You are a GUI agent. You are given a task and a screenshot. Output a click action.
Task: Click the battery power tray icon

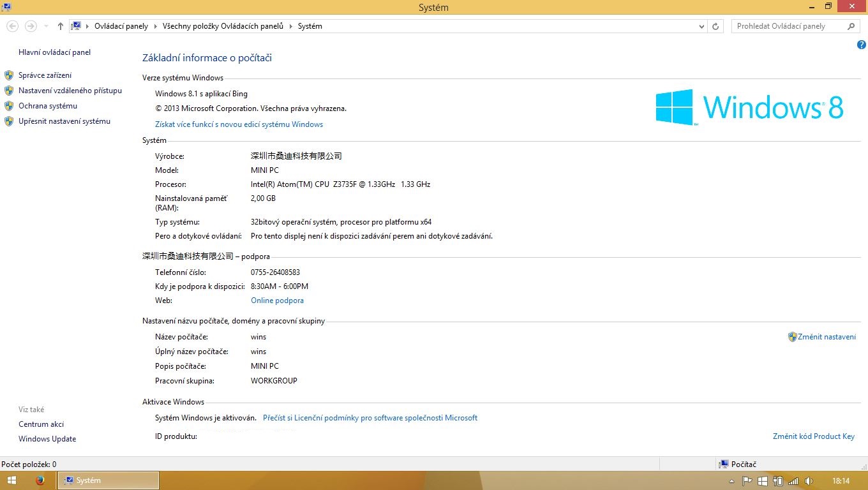[x=778, y=481]
